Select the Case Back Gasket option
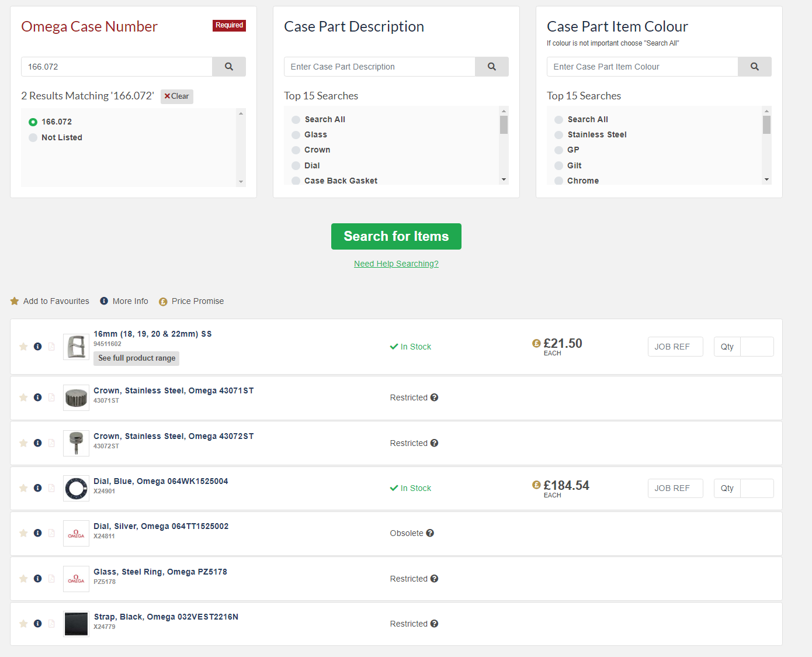The image size is (812, 657). pos(296,181)
